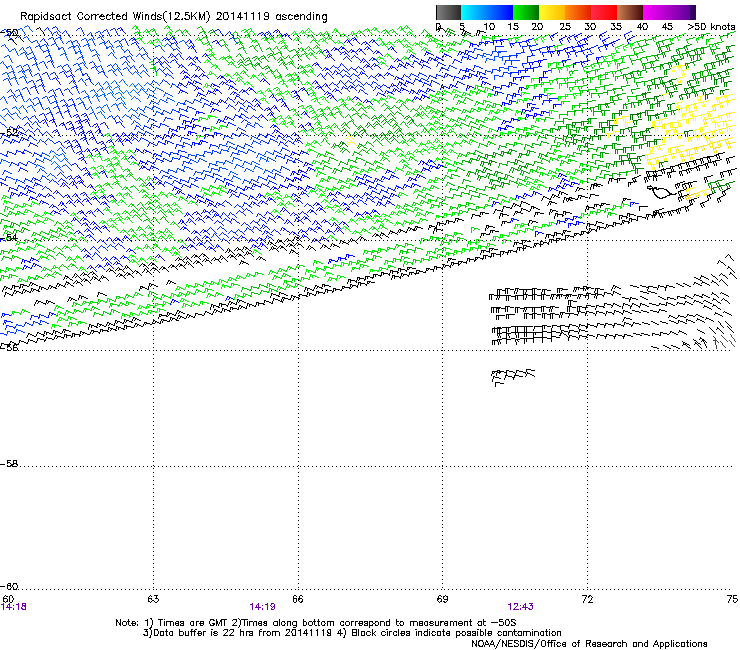This screenshot has height=650, width=740.
Task: Click the green 15-20 knots legend color
Action: tap(526, 12)
